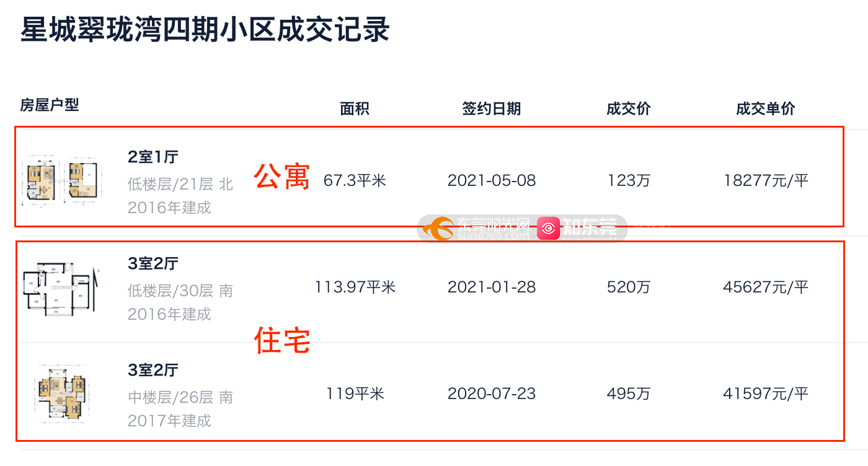Click the red 公寓 annotation label

tap(282, 177)
